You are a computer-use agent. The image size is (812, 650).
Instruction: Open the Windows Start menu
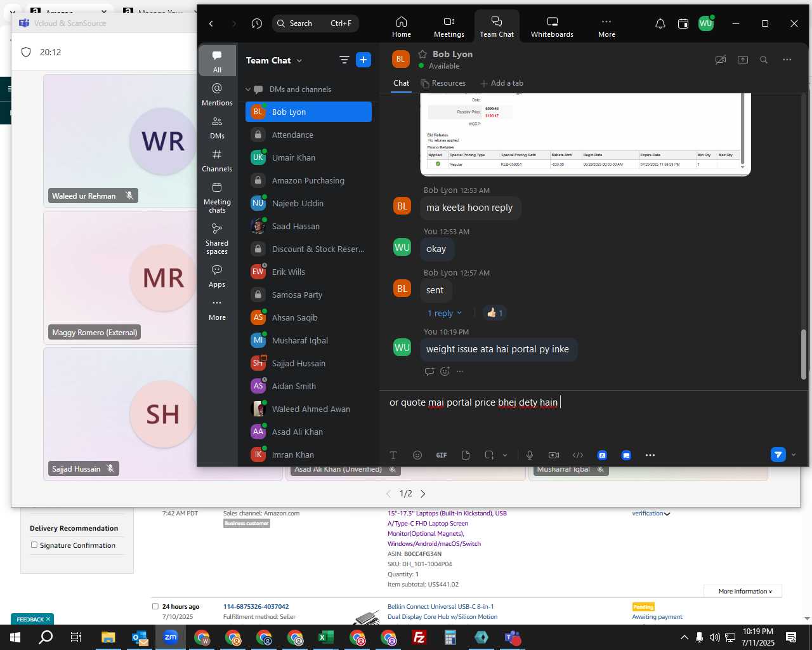tap(15, 637)
